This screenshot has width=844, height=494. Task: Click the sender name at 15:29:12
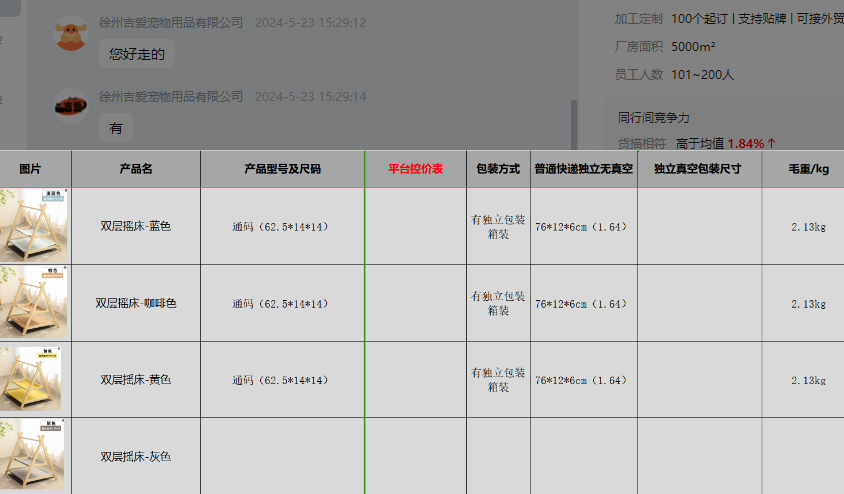(x=171, y=23)
